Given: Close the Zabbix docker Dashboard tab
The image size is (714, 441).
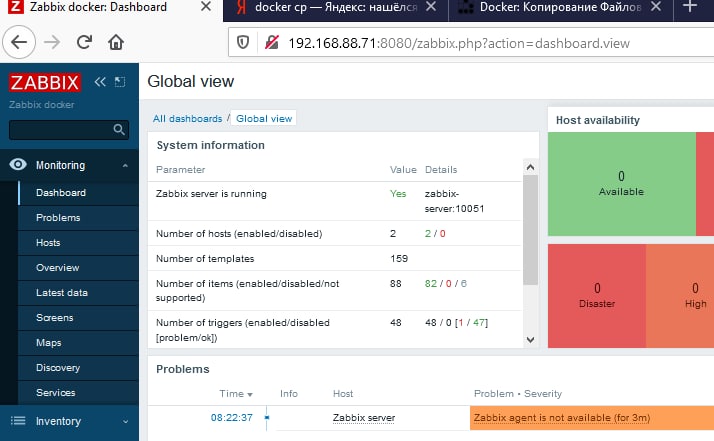Looking at the screenshot, I should [205, 6].
